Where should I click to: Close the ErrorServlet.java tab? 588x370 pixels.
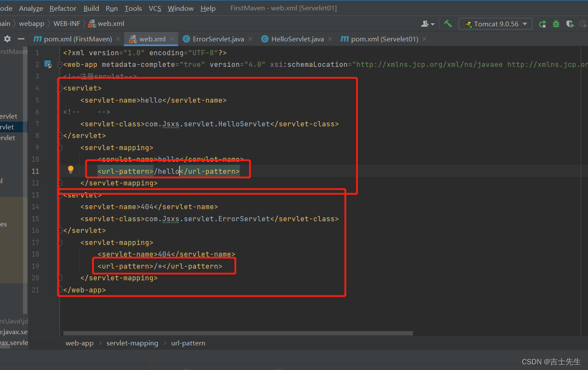point(250,39)
